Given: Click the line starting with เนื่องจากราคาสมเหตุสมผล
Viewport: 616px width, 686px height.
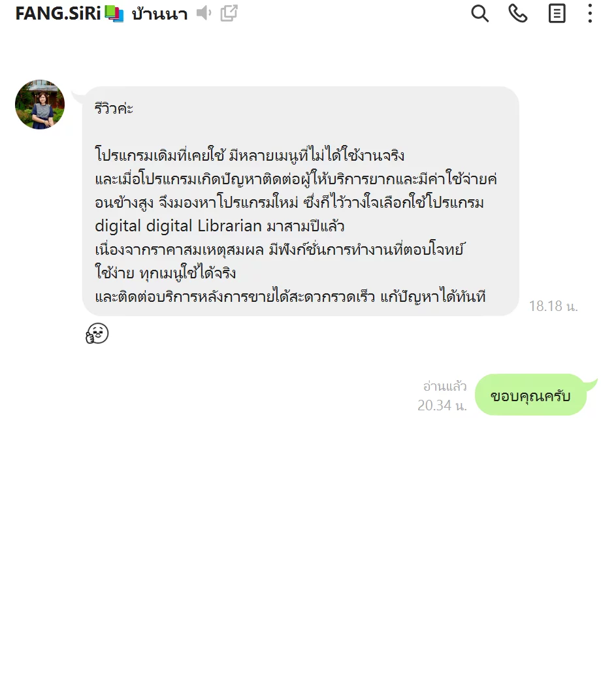Looking at the screenshot, I should click(280, 250).
